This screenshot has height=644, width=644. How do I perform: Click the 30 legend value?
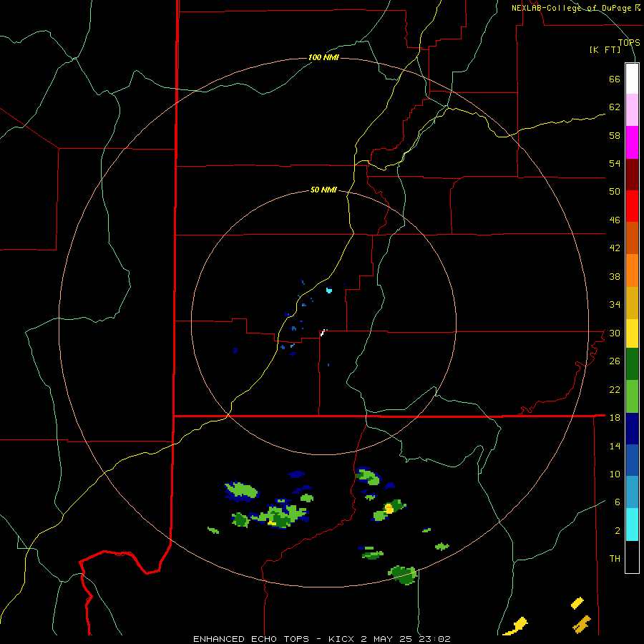615,333
